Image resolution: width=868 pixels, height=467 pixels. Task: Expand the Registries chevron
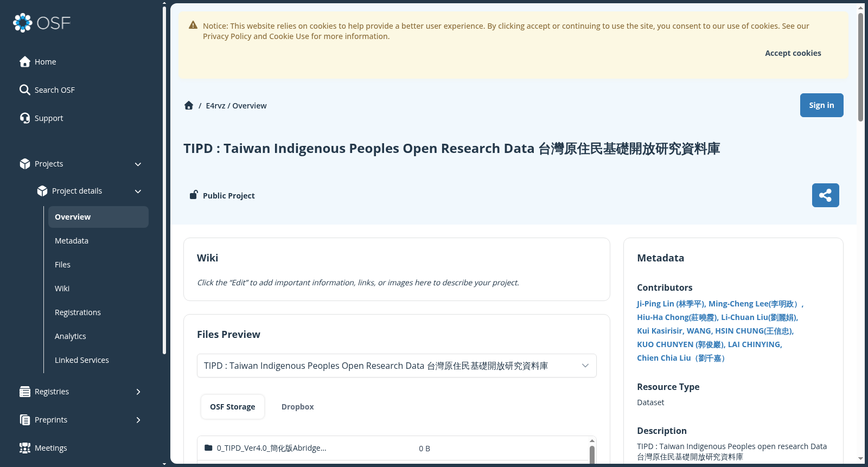click(138, 392)
